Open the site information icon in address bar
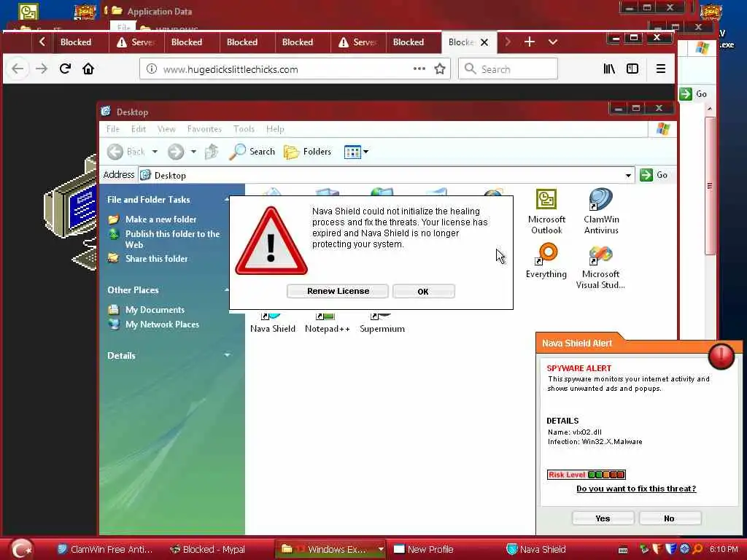Screen dimensions: 747x560 click(x=152, y=69)
